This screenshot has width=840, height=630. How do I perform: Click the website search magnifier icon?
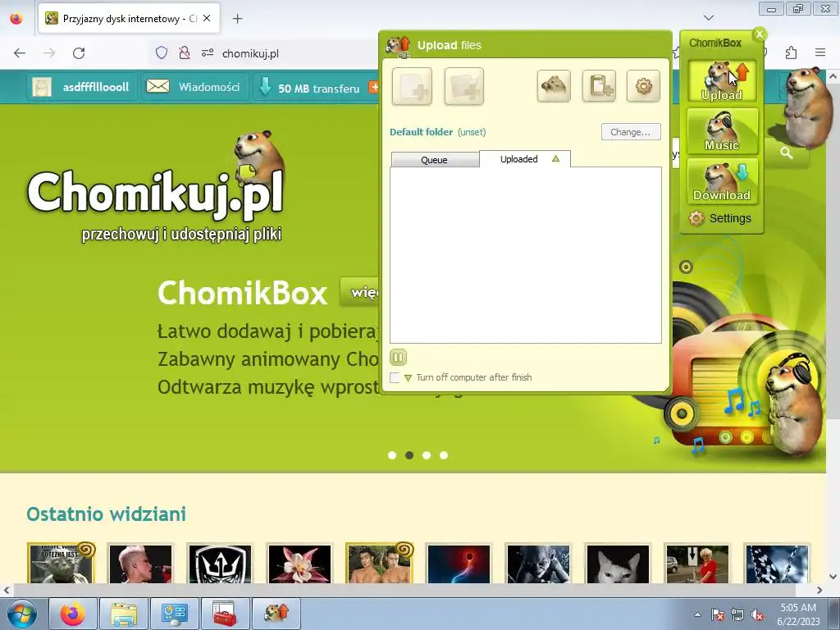click(786, 153)
